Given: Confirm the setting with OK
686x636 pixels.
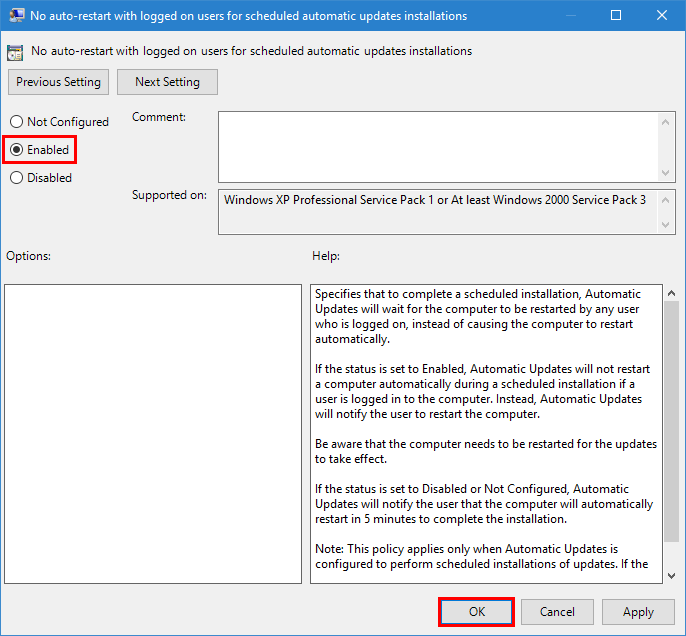Looking at the screenshot, I should pyautogui.click(x=476, y=612).
